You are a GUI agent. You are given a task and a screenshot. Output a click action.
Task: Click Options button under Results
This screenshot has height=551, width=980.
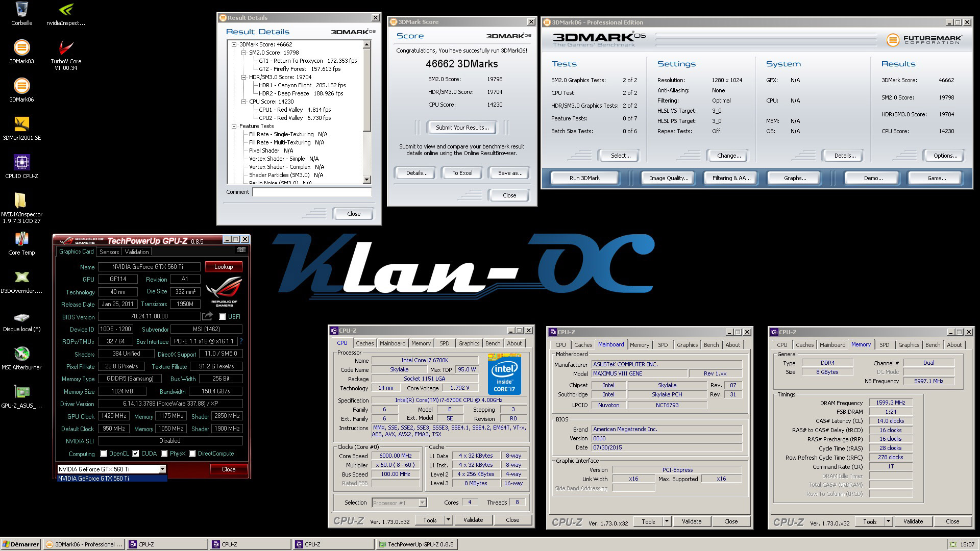pyautogui.click(x=945, y=156)
